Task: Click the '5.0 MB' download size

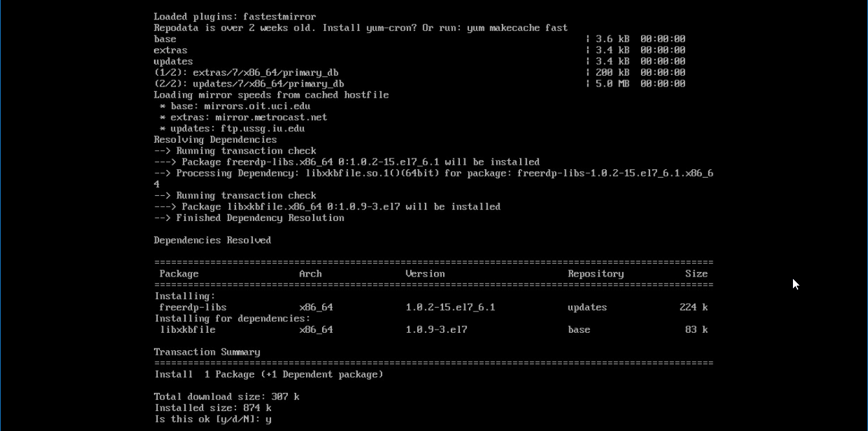Action: tap(612, 84)
